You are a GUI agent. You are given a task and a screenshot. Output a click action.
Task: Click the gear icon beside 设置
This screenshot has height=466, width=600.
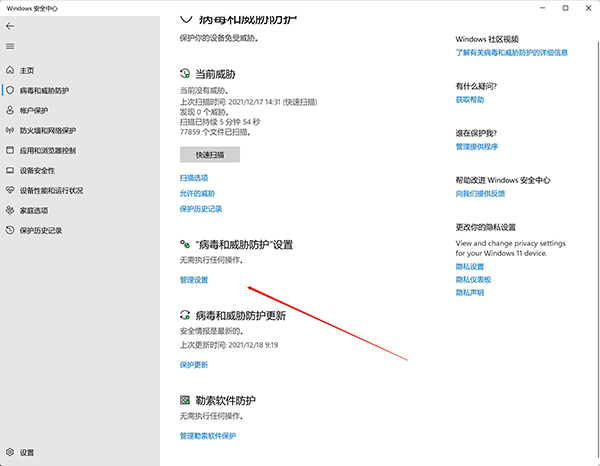(x=10, y=452)
